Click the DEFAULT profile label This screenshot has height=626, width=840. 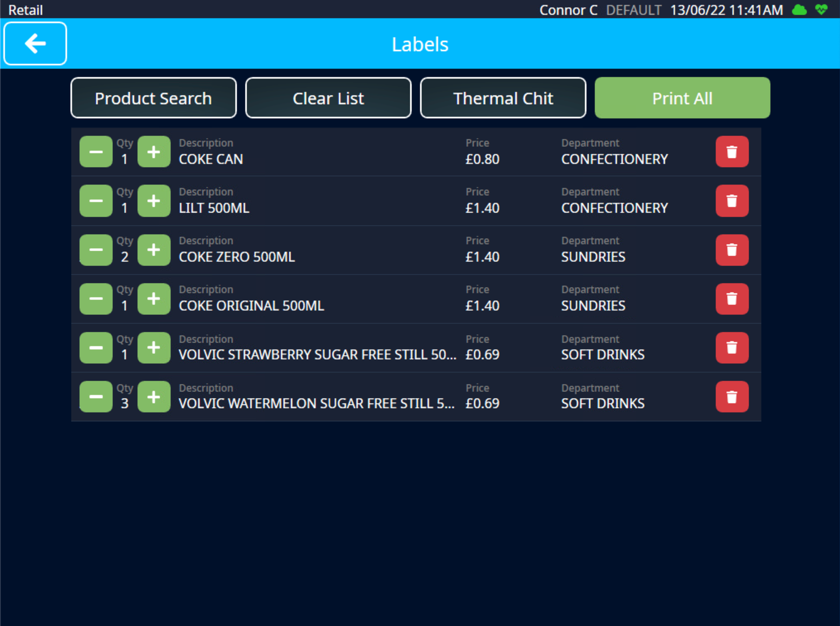[634, 10]
